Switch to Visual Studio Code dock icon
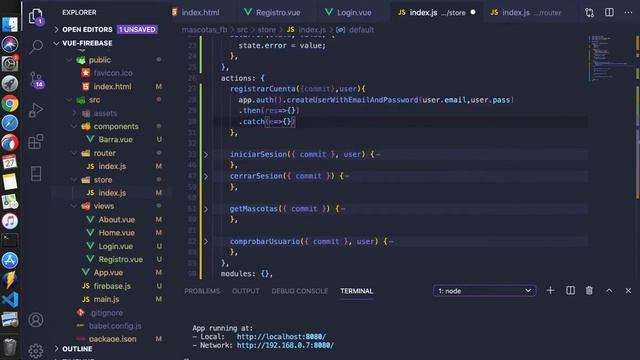Viewport: 640px width, 360px height. (10, 300)
